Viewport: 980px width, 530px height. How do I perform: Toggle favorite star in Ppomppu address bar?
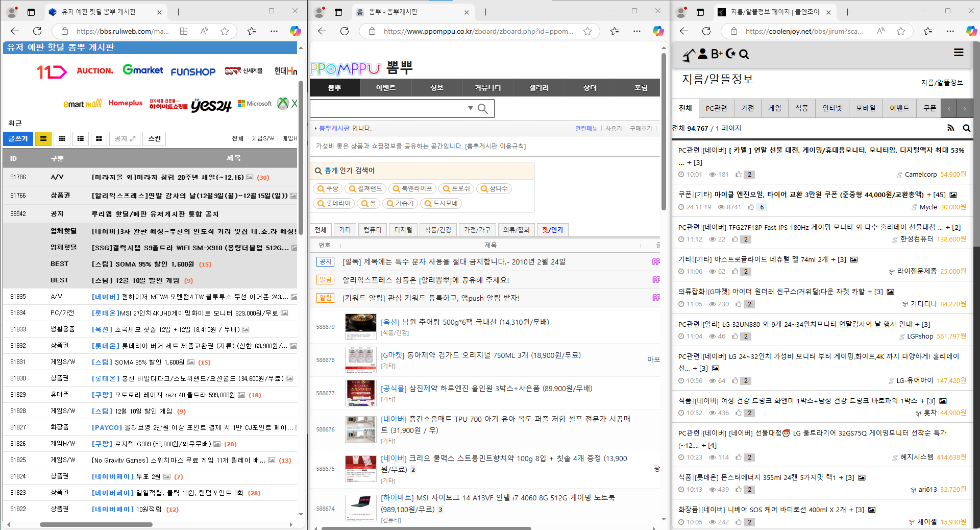tap(587, 31)
